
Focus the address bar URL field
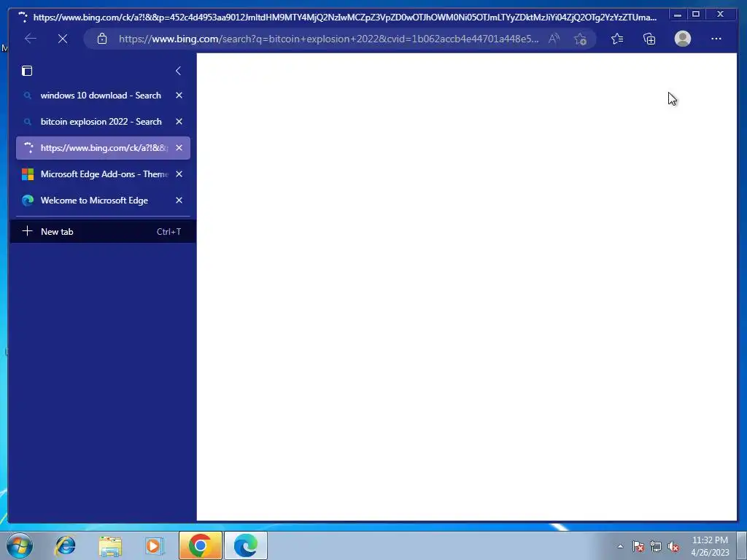(329, 39)
